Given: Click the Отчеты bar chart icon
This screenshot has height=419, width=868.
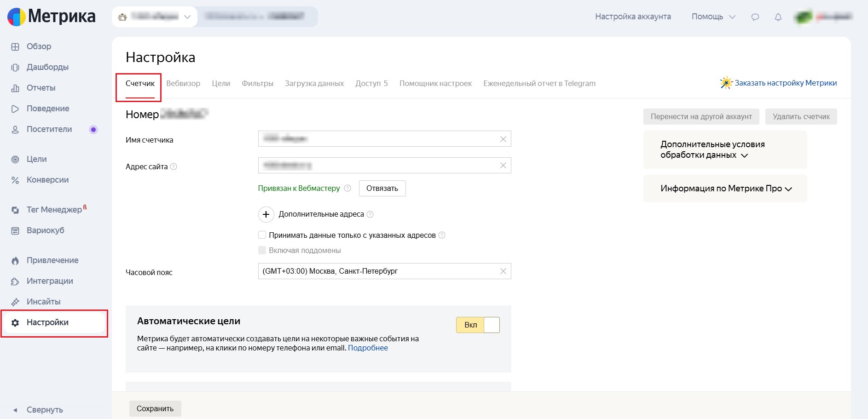Looking at the screenshot, I should (15, 88).
